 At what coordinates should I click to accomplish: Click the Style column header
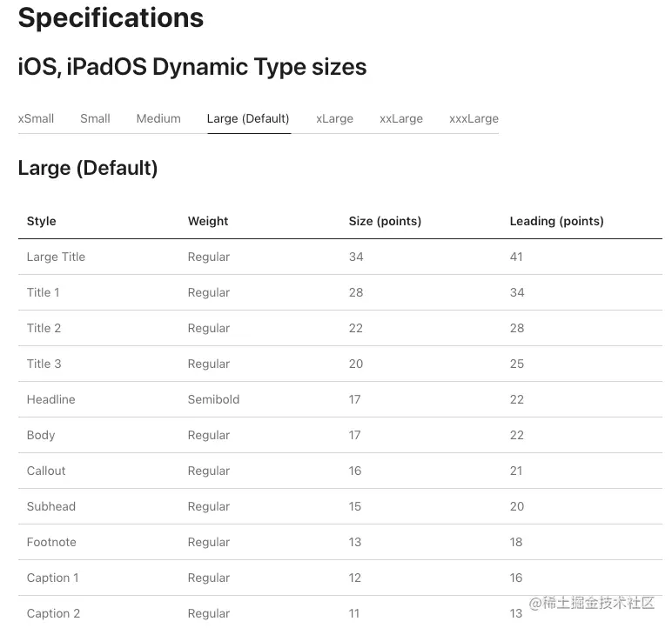(42, 221)
